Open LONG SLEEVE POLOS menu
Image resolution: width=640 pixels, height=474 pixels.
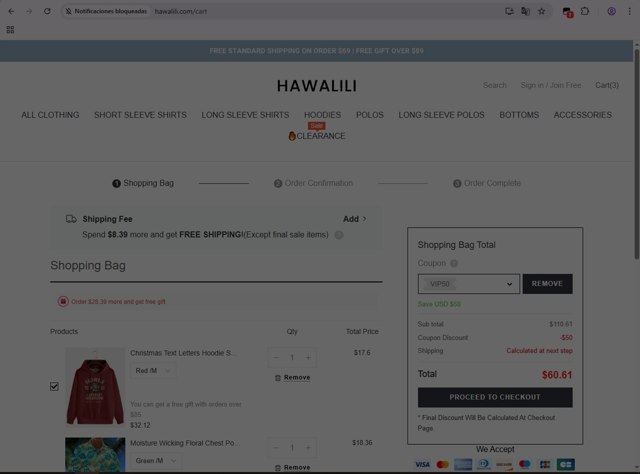[441, 115]
